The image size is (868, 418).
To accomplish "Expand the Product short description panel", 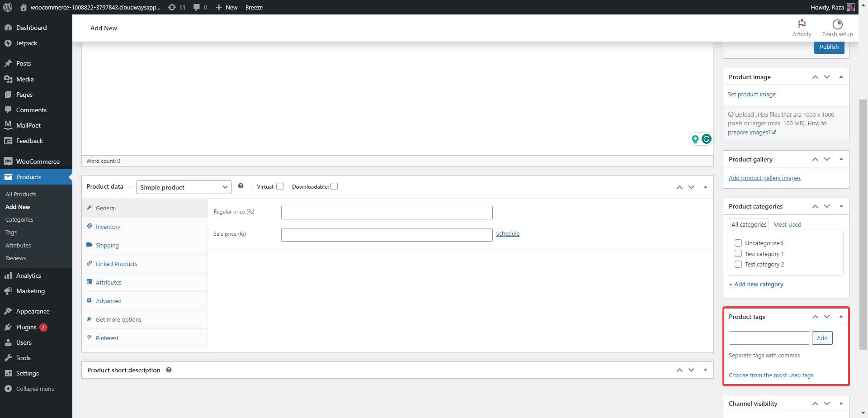I will [705, 370].
